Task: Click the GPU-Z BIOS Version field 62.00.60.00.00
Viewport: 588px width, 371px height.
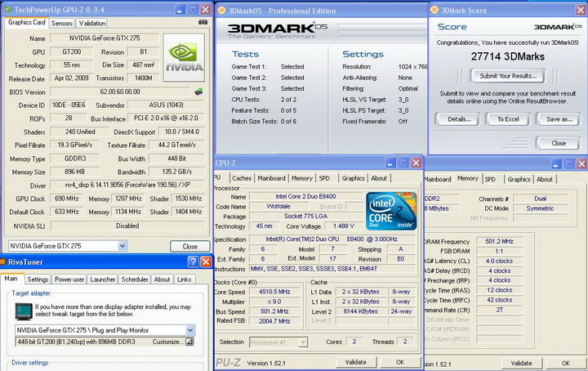Action: point(120,92)
